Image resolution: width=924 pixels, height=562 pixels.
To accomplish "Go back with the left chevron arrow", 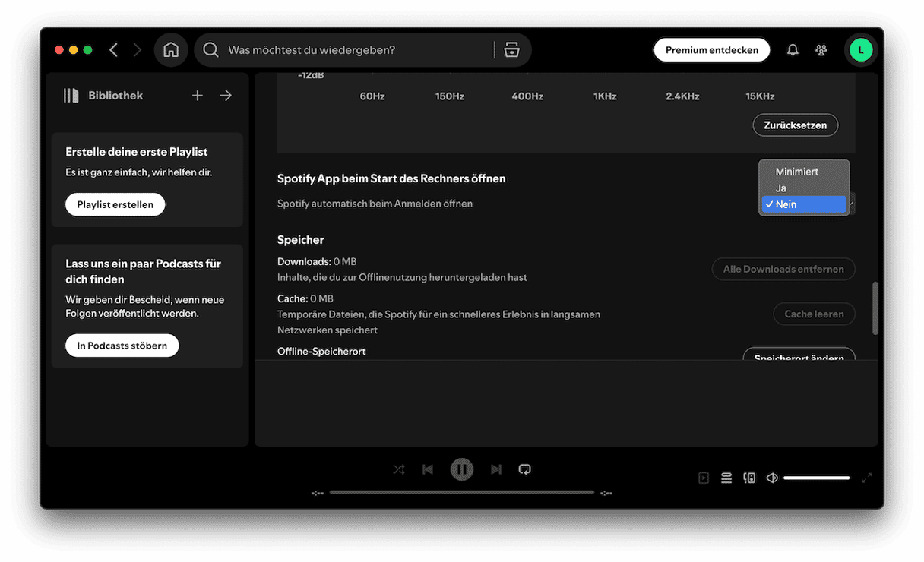I will coord(114,50).
